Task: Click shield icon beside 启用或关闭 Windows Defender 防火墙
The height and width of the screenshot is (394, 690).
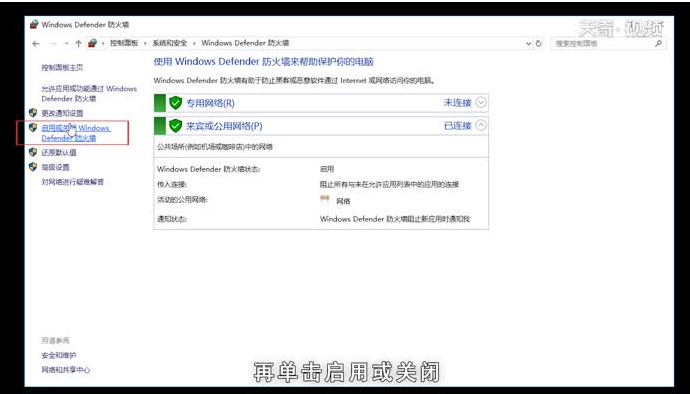Action: [x=33, y=128]
